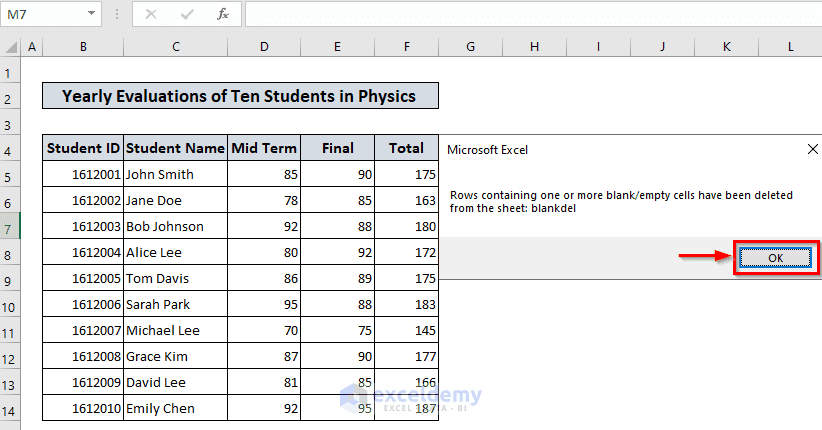Select the Sarah Park name cell
The height and width of the screenshot is (430, 822).
176,304
